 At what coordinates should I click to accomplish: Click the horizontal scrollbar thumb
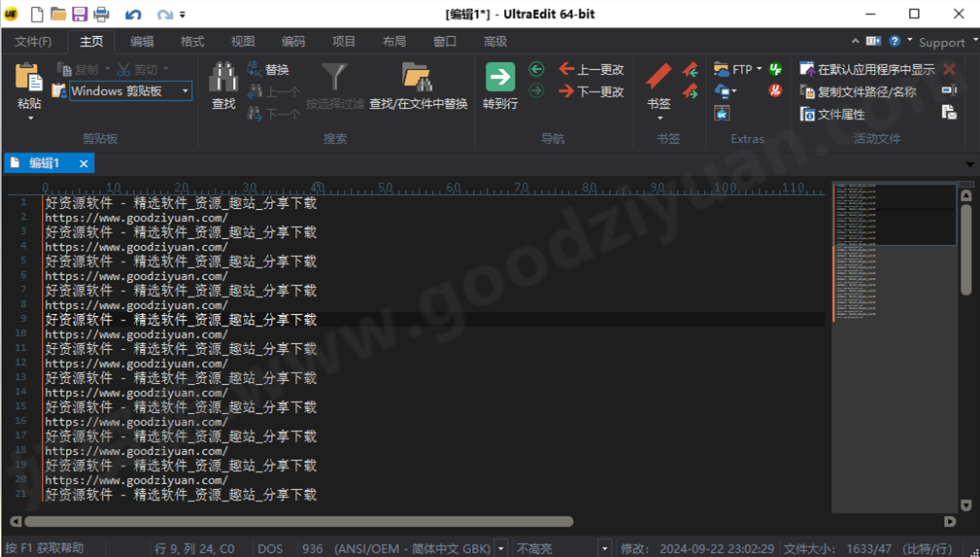[299, 521]
